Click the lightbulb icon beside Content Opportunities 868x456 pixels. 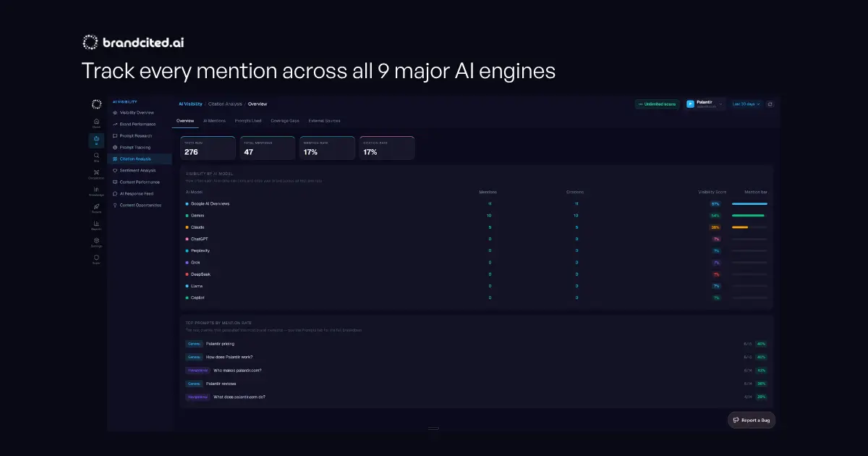[x=114, y=205]
